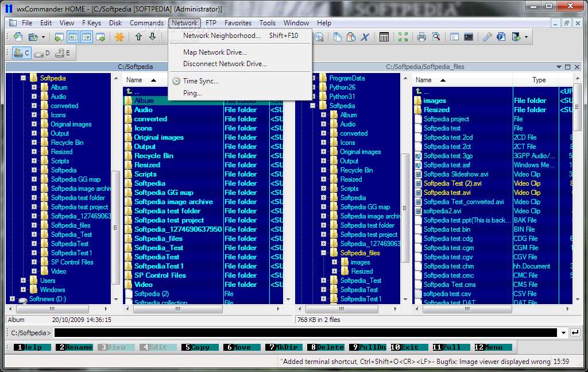Click the go back panel icon
Image resolution: width=588 pixels, height=372 pixels.
point(59,37)
